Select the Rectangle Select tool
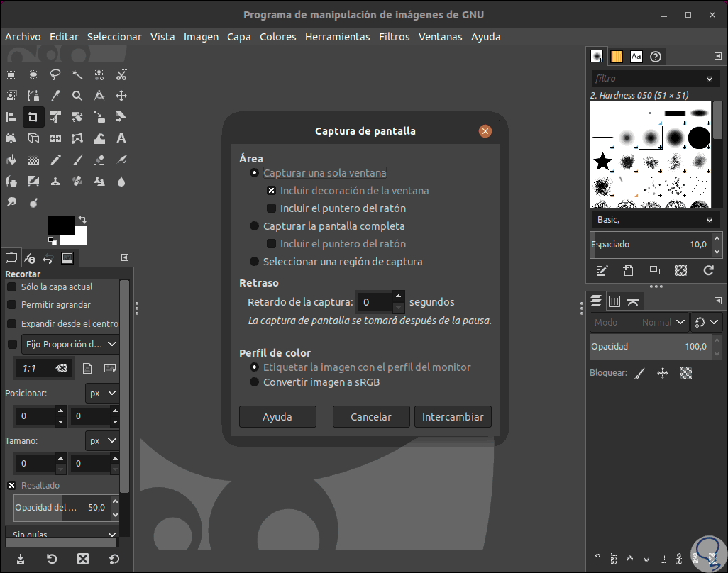 pos(11,74)
